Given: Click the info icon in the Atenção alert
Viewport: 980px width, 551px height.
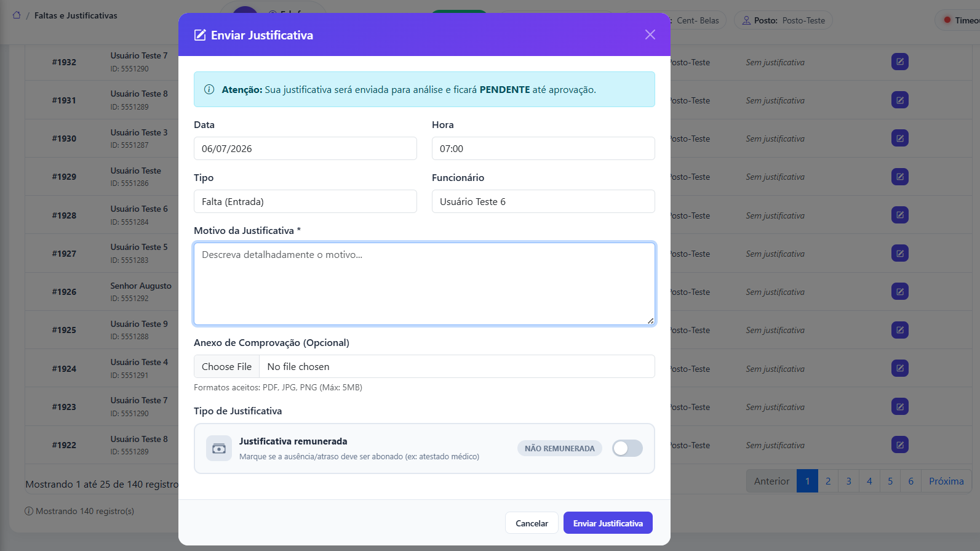Looking at the screenshot, I should pyautogui.click(x=209, y=89).
